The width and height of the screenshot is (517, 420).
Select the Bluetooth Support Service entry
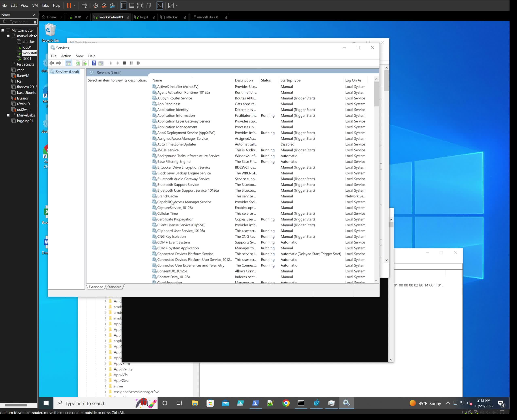click(178, 185)
